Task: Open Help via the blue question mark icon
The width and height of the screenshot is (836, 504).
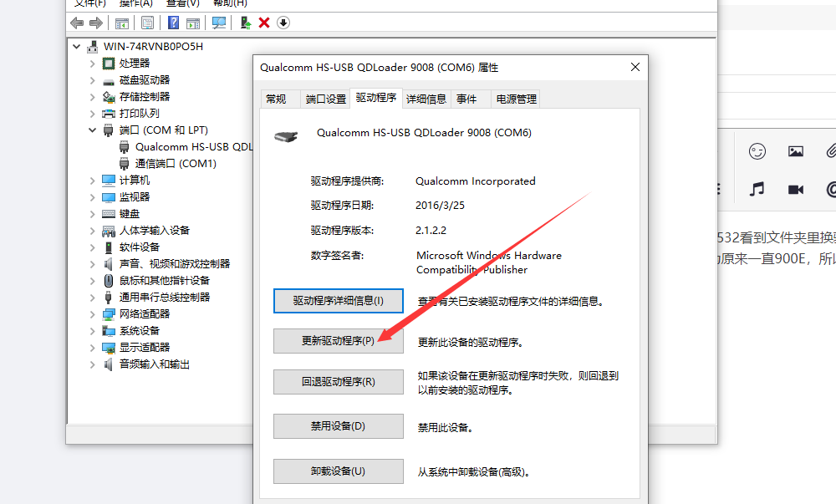Action: coord(172,23)
